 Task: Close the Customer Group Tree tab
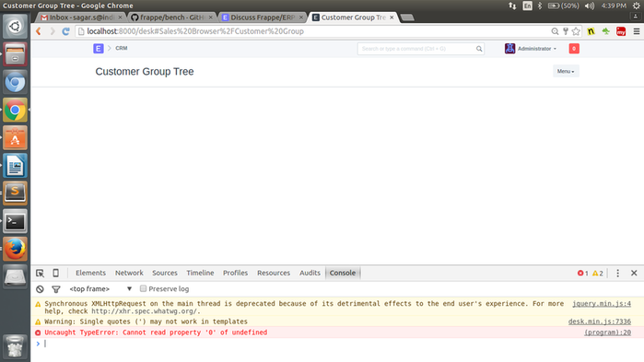pos(392,18)
